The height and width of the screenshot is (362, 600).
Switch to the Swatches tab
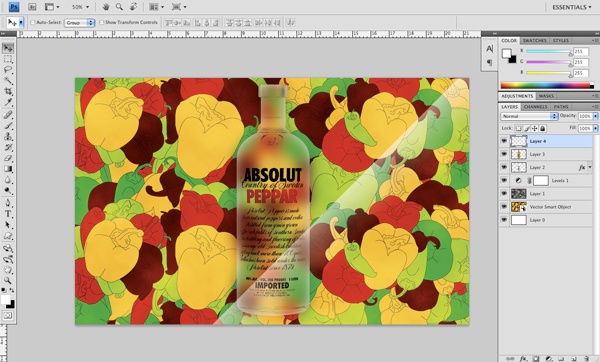tap(535, 41)
